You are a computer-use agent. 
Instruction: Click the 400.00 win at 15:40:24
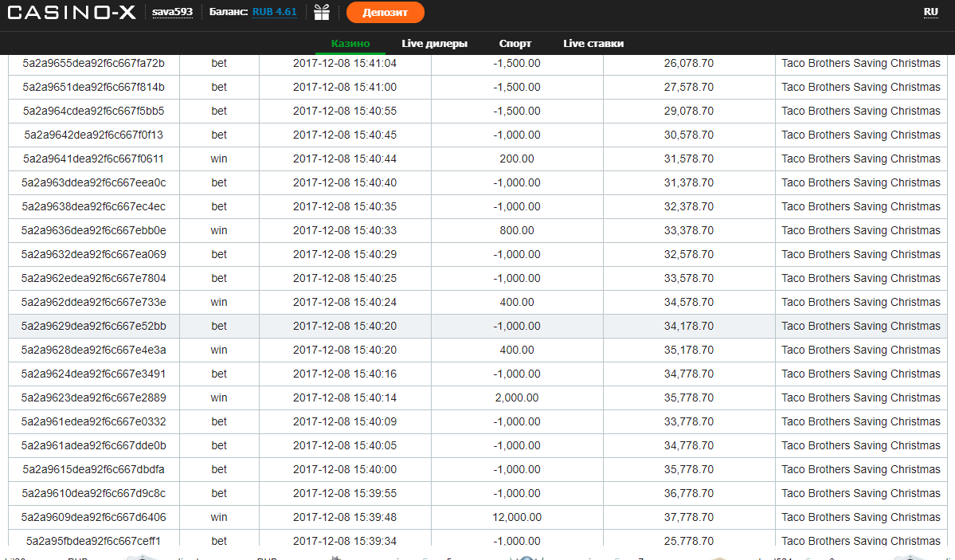[517, 302]
